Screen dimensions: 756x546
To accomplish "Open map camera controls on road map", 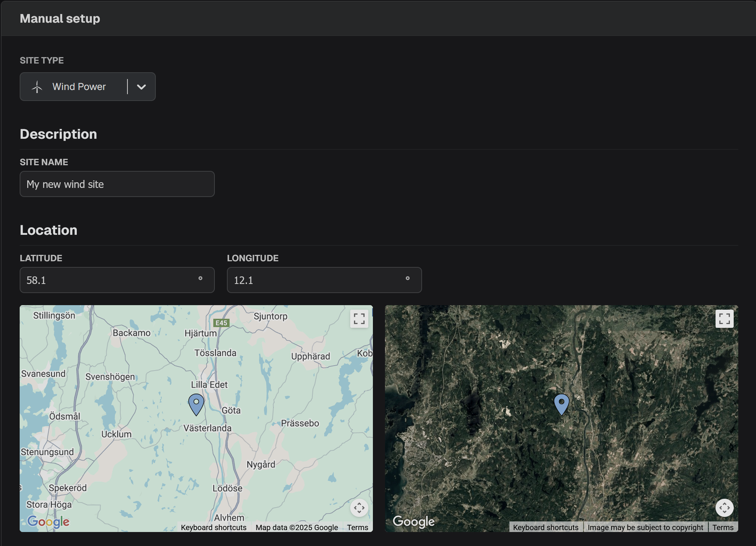I will [359, 508].
